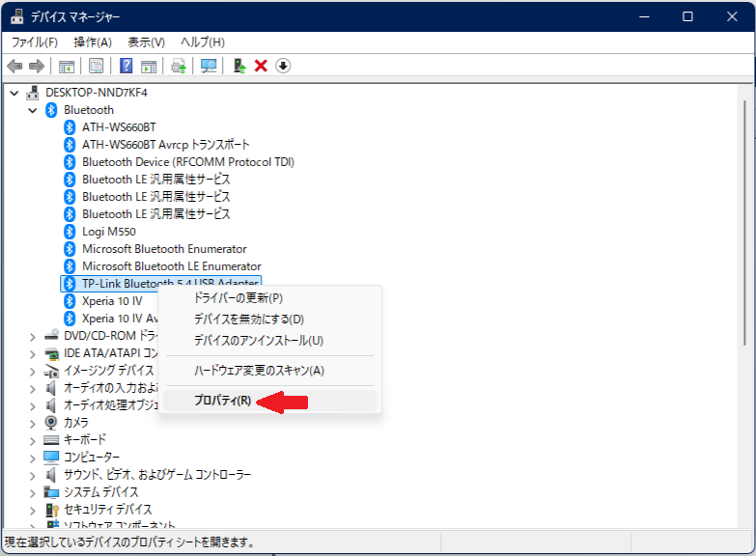Select Bluetooth Device (RFCOMM Protocol TDI)
756x556 pixels.
click(x=188, y=162)
